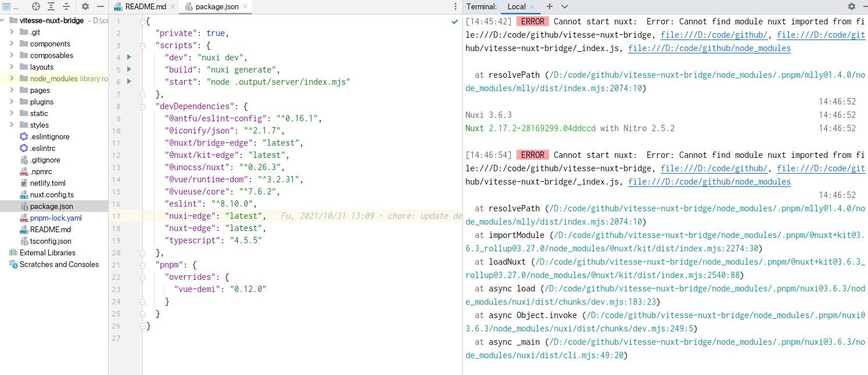Click the pnpm-lock.yaml file icon

24,218
